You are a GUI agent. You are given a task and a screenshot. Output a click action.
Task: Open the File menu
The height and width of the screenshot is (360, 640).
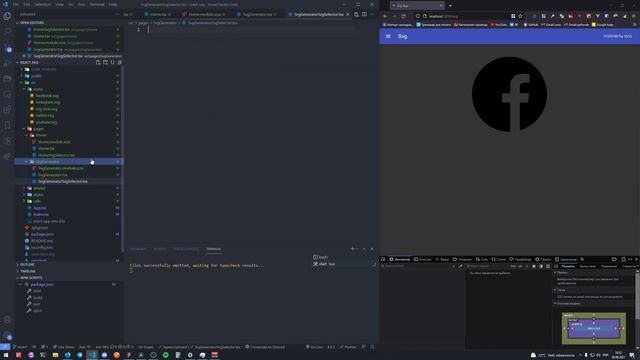(x=16, y=4)
